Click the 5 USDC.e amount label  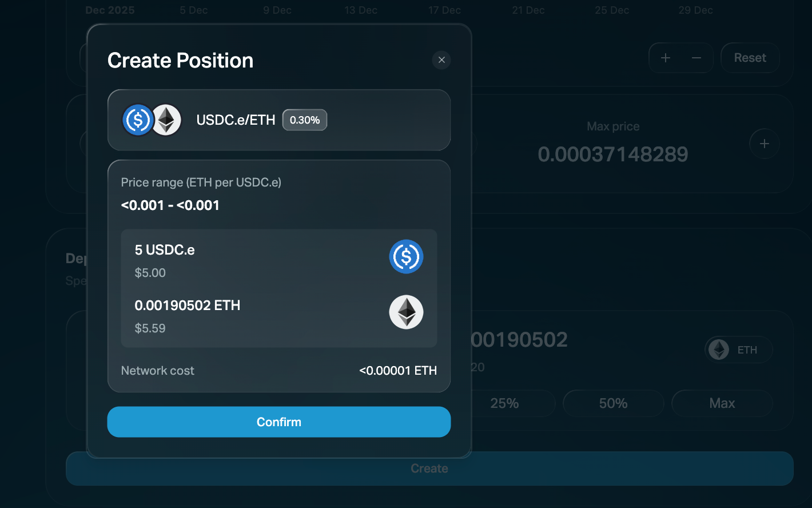coord(165,250)
